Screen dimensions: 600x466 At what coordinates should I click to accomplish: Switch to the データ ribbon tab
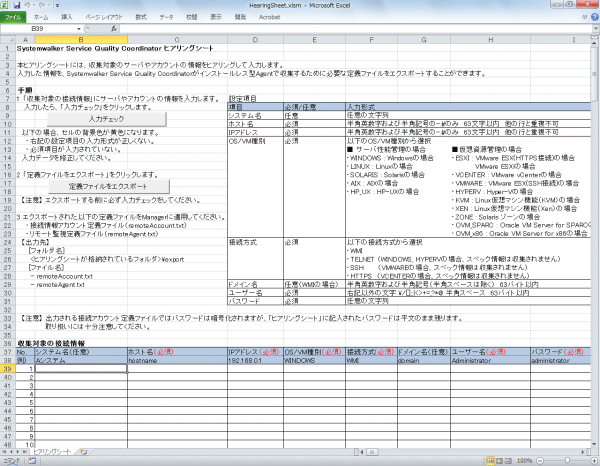tap(166, 17)
